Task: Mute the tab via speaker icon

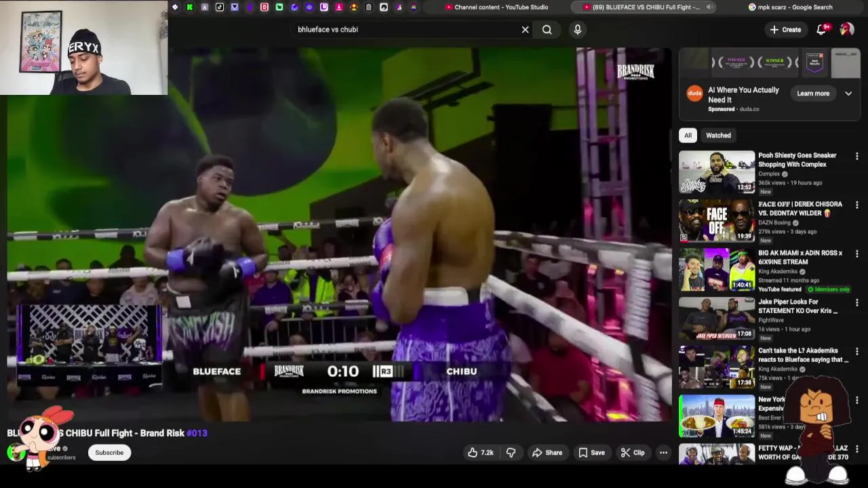Action: pyautogui.click(x=709, y=7)
